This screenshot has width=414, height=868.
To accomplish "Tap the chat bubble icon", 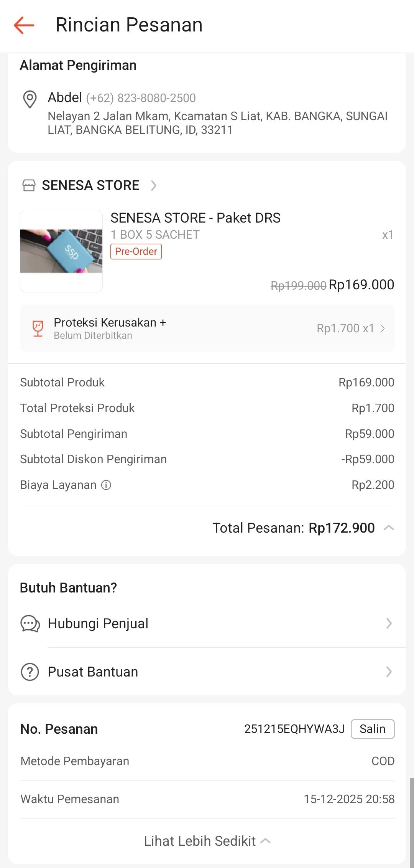I will 30,624.
